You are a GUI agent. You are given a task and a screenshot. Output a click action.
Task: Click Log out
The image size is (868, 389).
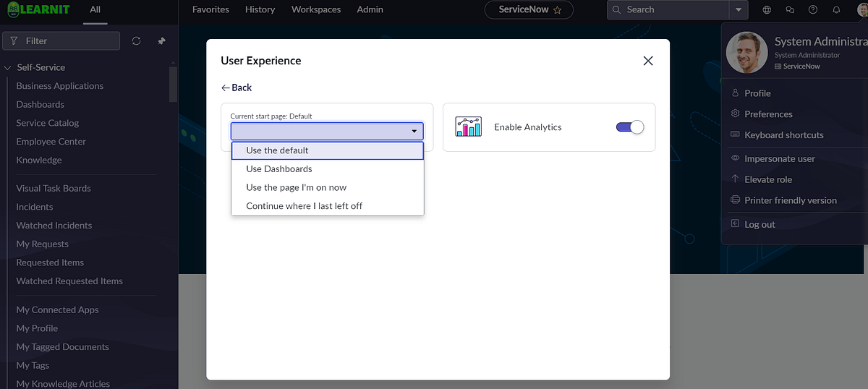tap(759, 224)
